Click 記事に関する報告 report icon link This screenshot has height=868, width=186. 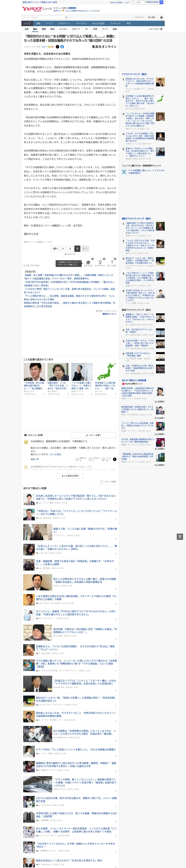click(31, 265)
